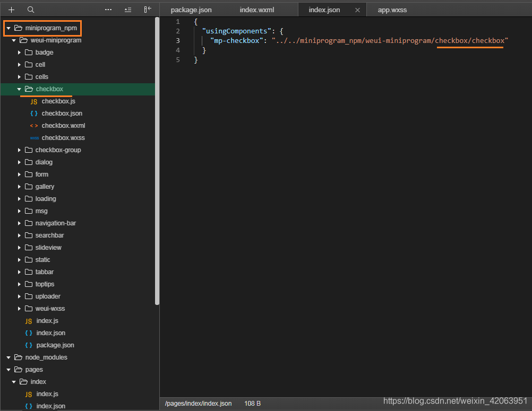Image resolution: width=532 pixels, height=411 pixels.
Task: Collapse the checkbox folder arrow
Action: point(19,89)
